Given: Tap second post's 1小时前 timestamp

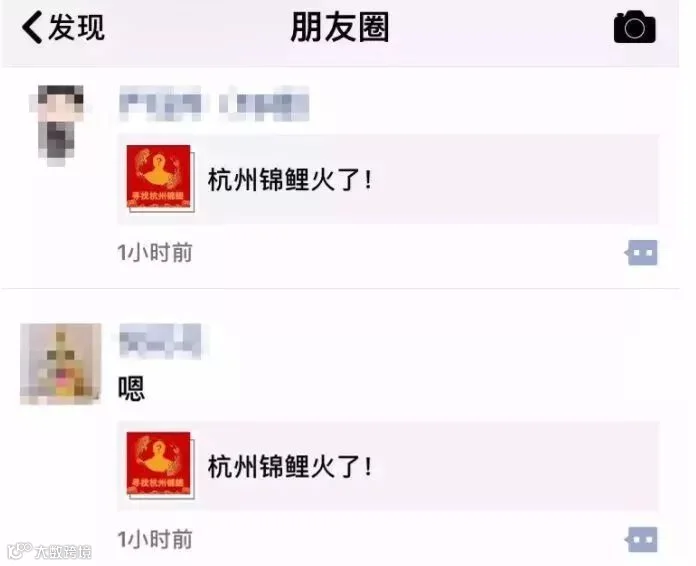Looking at the screenshot, I should (x=154, y=539).
